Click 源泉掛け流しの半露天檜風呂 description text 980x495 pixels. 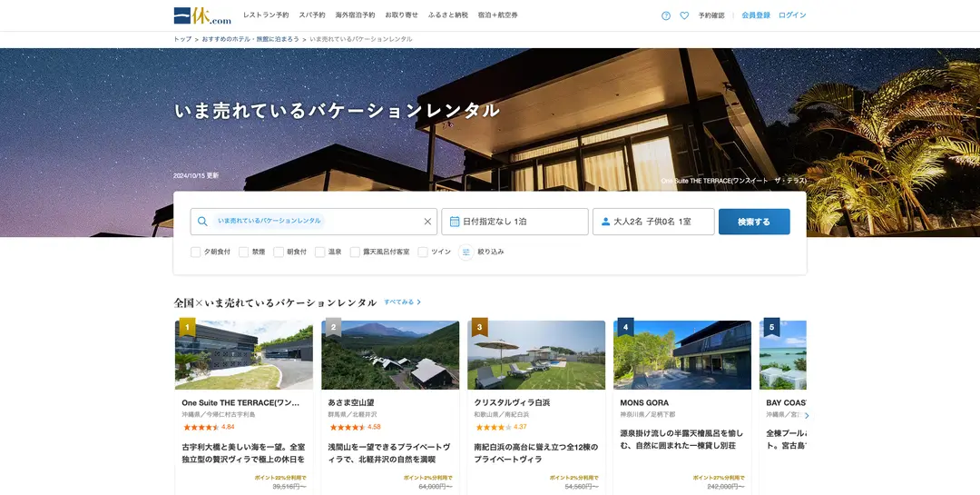[681, 440]
